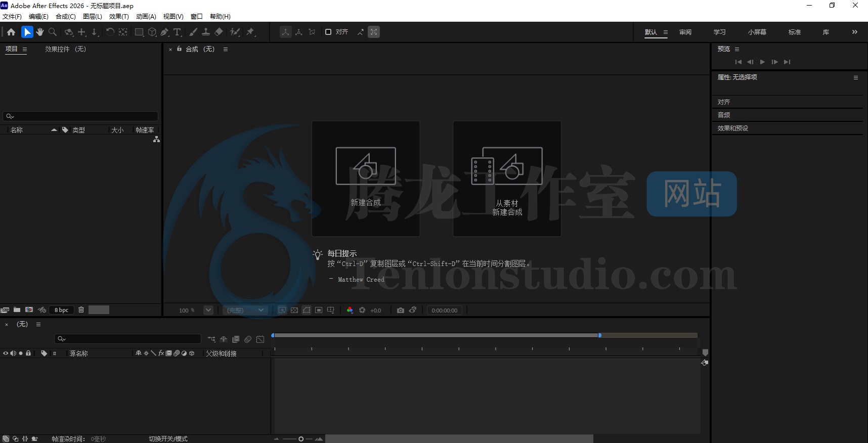This screenshot has width=868, height=443.
Task: Open the 合成(C) menu
Action: pyautogui.click(x=65, y=17)
